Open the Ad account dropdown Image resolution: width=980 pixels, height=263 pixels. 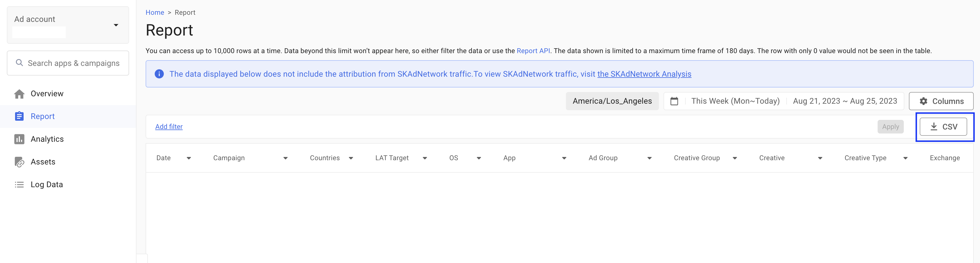tap(116, 25)
